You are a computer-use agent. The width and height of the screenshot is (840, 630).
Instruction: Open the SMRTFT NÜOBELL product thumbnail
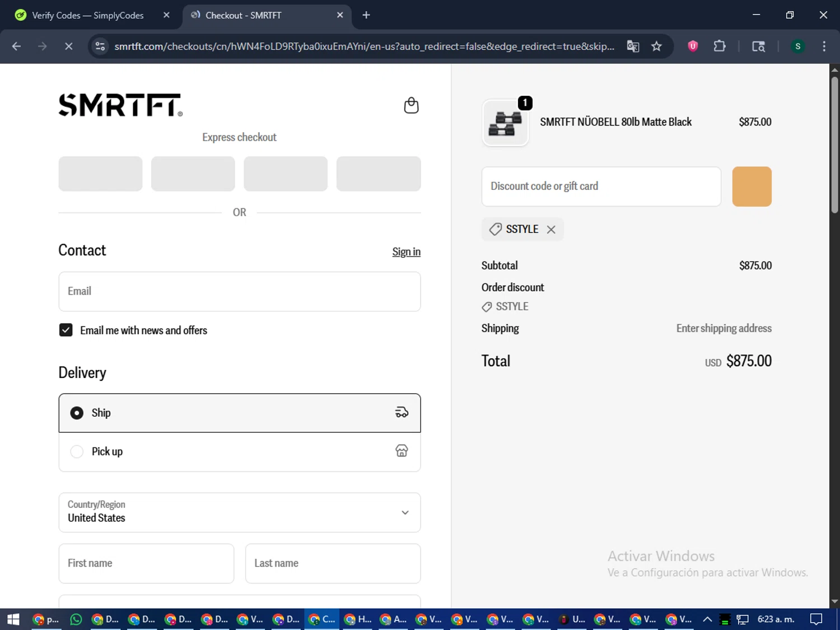[505, 123]
